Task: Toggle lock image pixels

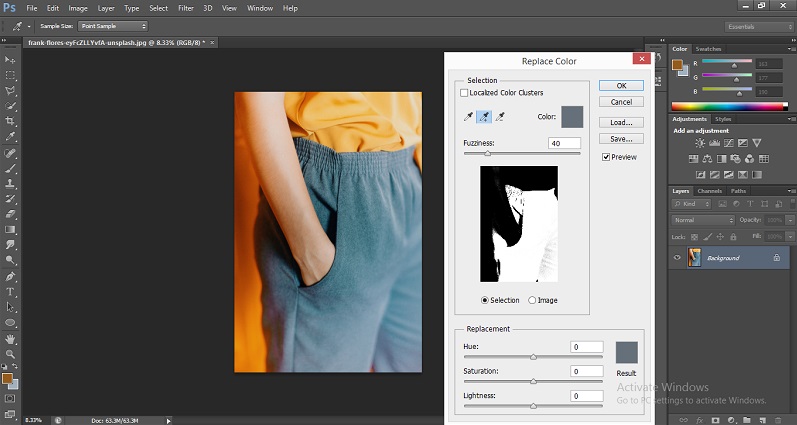Action: click(707, 237)
